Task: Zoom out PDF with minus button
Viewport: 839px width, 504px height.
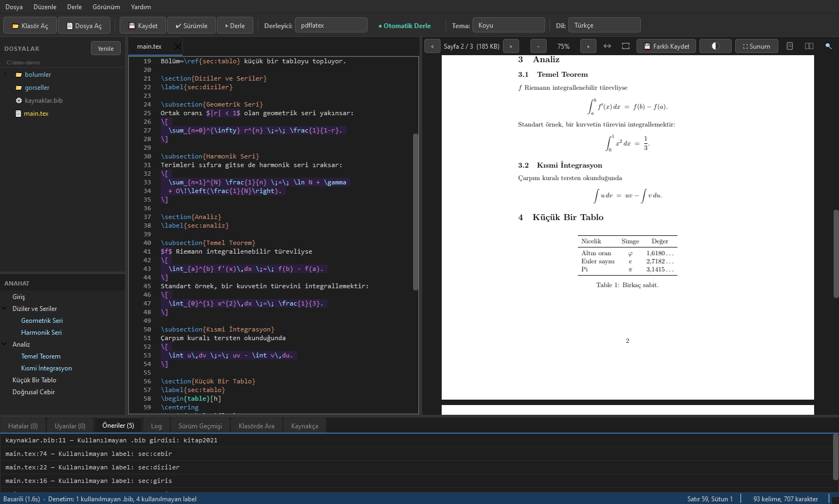Action: pyautogui.click(x=539, y=47)
